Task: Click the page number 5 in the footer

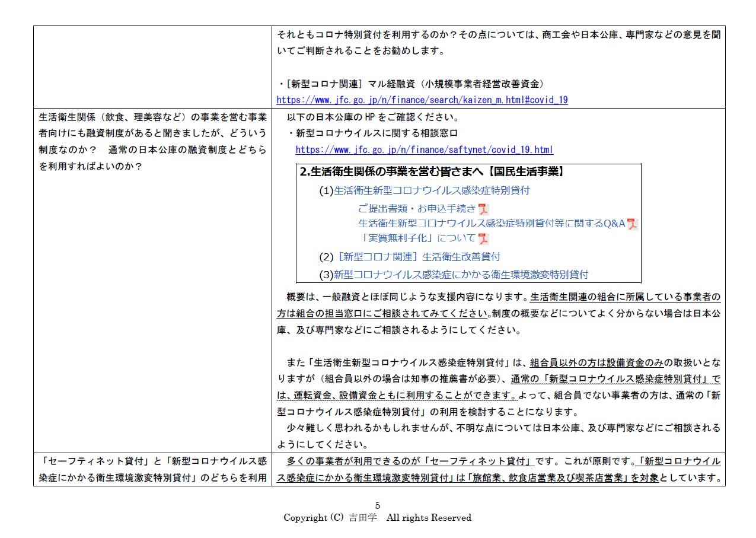Action: click(377, 506)
